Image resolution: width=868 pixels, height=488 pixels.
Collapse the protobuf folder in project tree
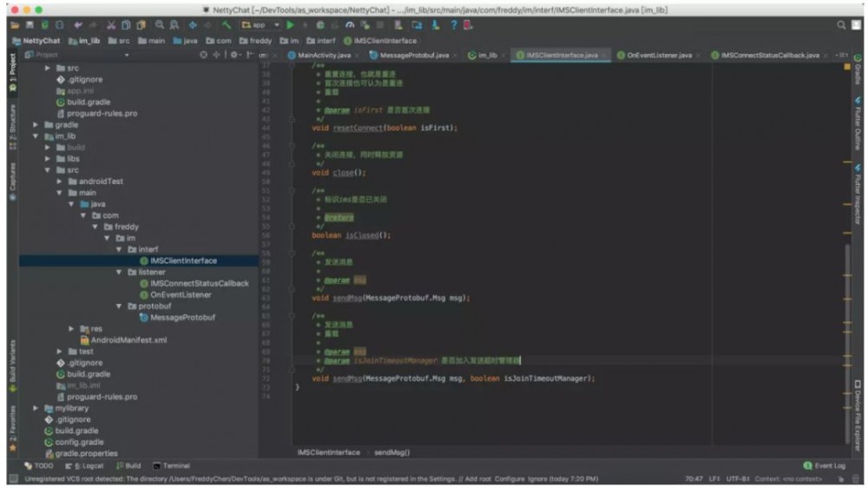point(120,307)
